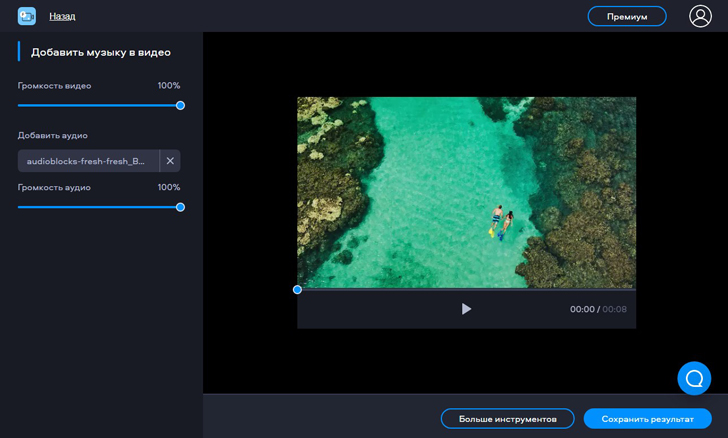Image resolution: width=728 pixels, height=438 pixels.
Task: Click the video progress bar midpoint
Action: click(466, 289)
